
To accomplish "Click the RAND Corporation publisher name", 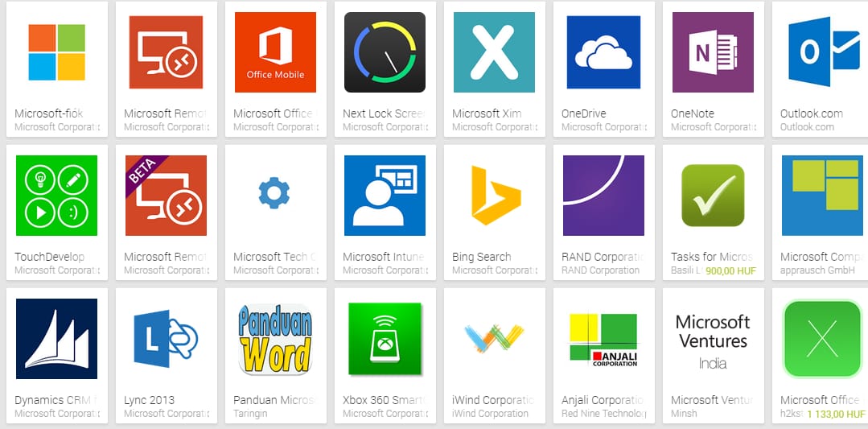I will (x=601, y=270).
